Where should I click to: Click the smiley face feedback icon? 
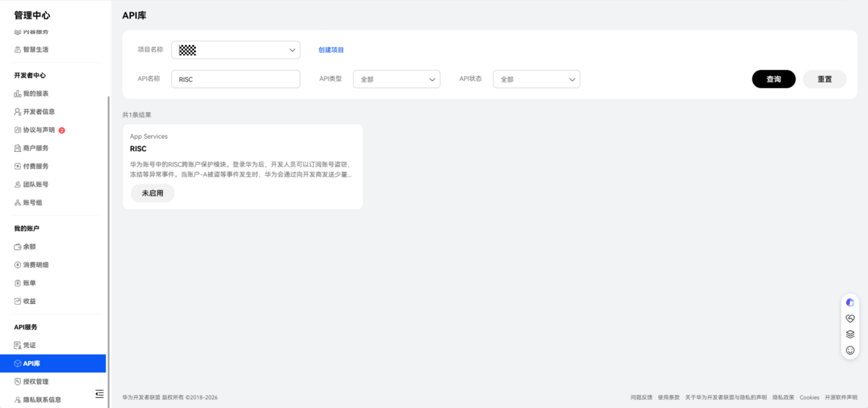[x=850, y=350]
